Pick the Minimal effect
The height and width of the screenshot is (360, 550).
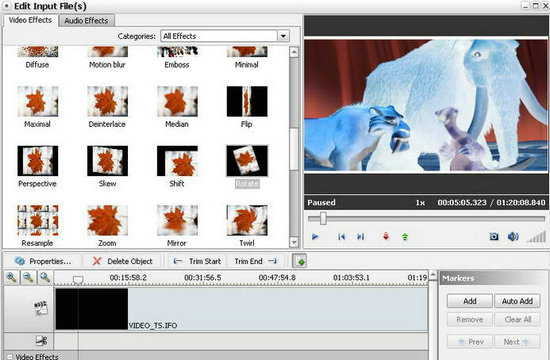click(x=247, y=52)
